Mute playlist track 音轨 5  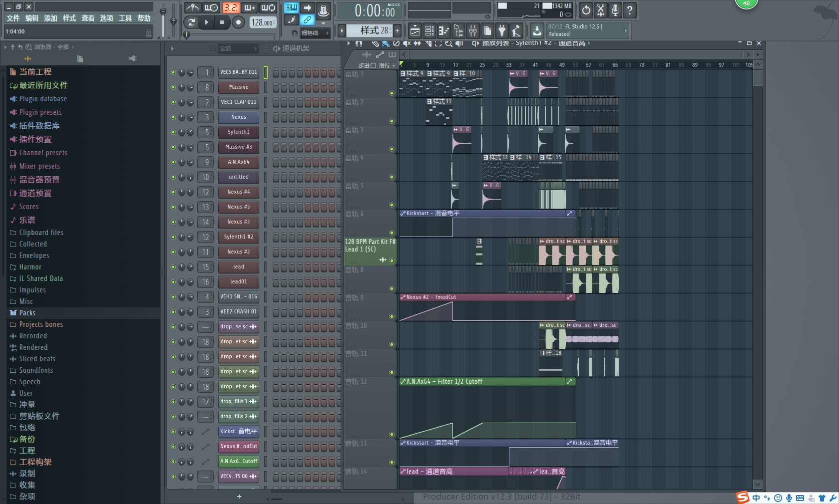click(392, 205)
